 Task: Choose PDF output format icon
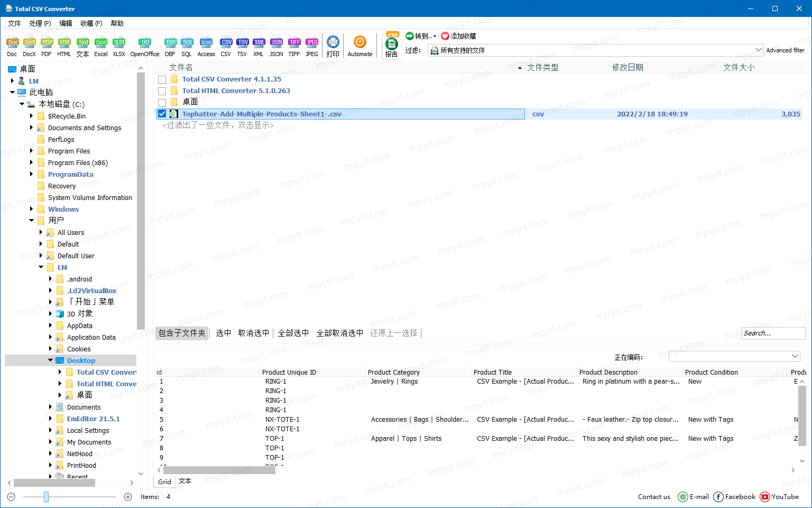tap(47, 47)
